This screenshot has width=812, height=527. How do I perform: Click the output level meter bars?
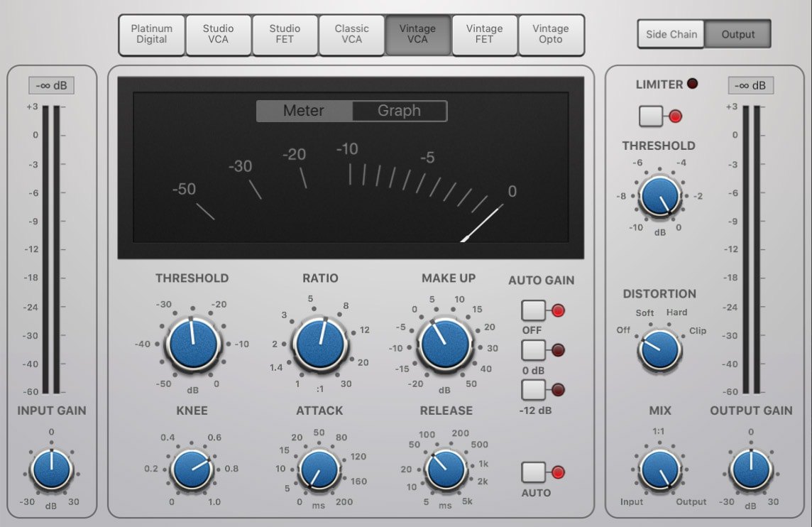tap(752, 249)
